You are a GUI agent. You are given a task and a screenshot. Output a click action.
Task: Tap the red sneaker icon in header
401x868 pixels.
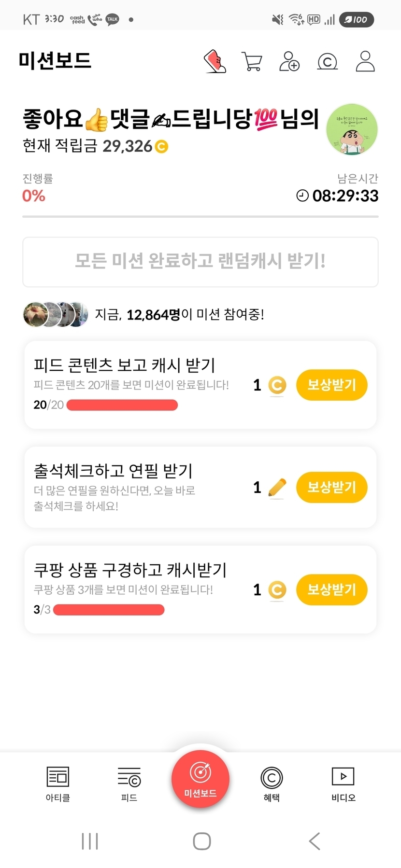point(215,61)
